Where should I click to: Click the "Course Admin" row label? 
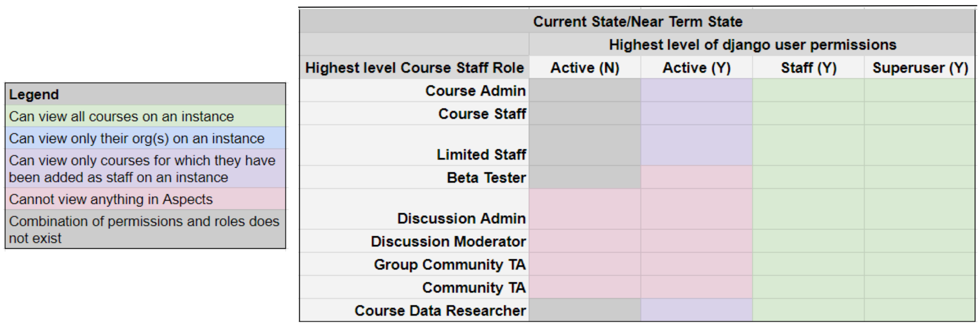(475, 91)
